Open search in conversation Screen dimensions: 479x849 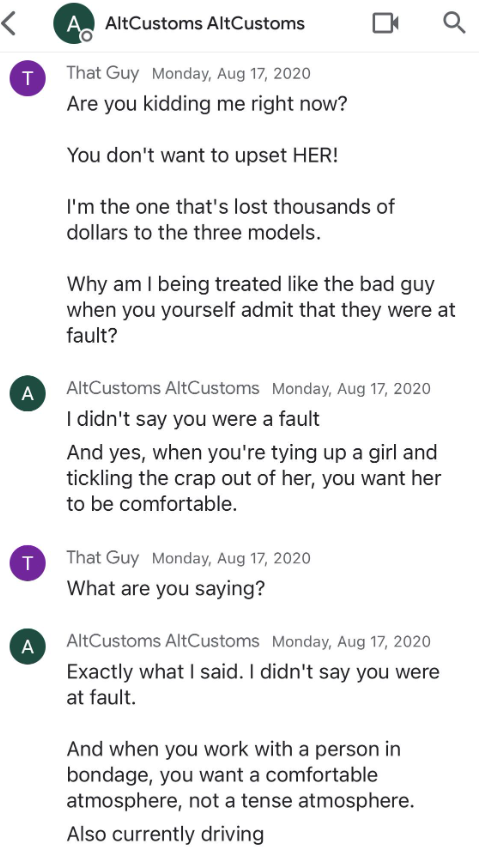tap(454, 23)
